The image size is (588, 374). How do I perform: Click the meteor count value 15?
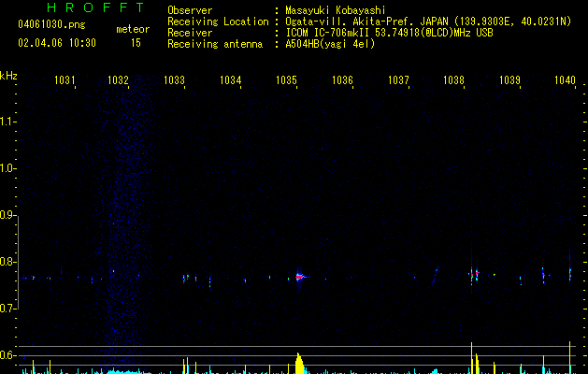click(x=136, y=43)
